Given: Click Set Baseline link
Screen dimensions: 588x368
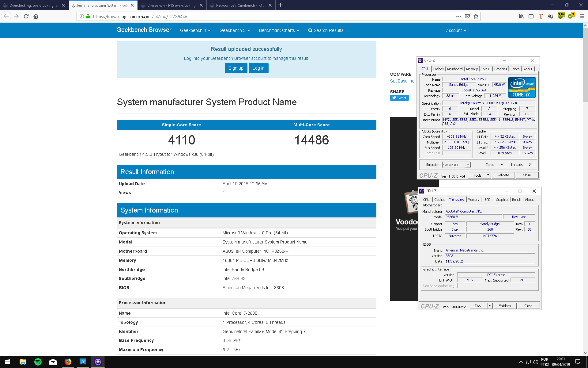Looking at the screenshot, I should pos(402,81).
